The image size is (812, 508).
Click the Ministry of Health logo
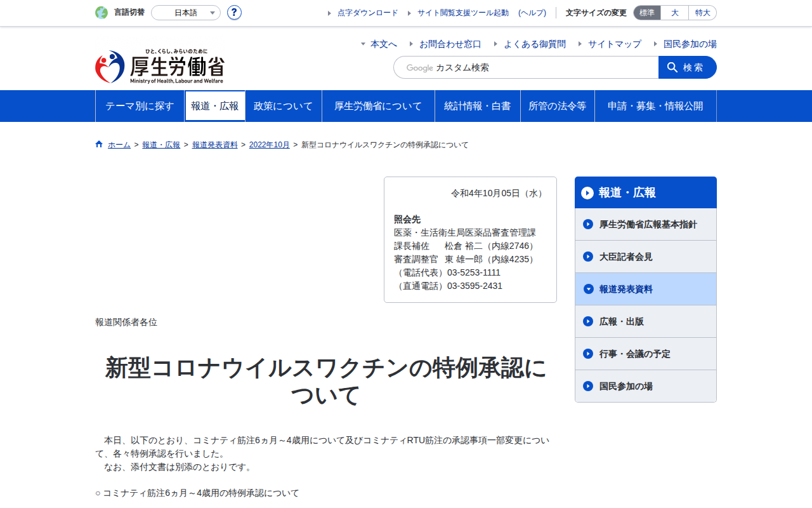click(160, 67)
